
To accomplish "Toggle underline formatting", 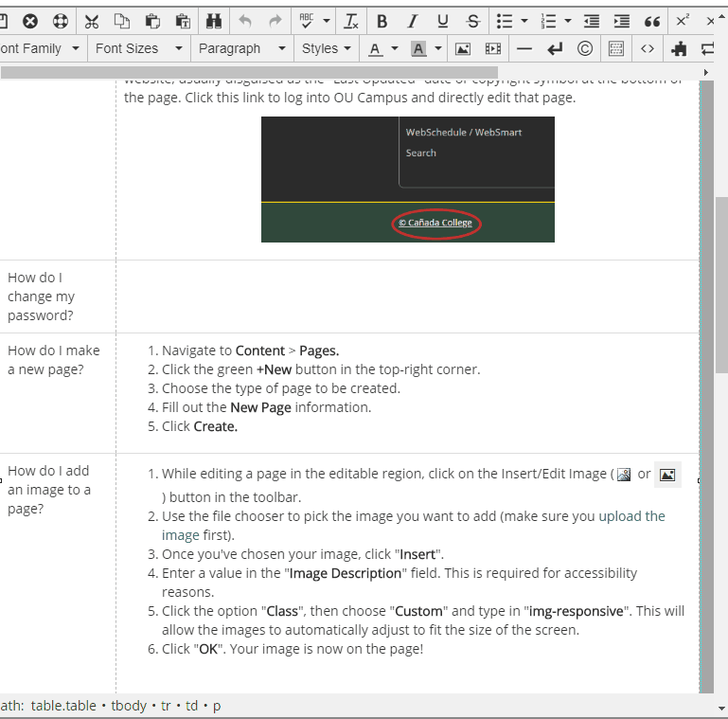I will click(442, 21).
